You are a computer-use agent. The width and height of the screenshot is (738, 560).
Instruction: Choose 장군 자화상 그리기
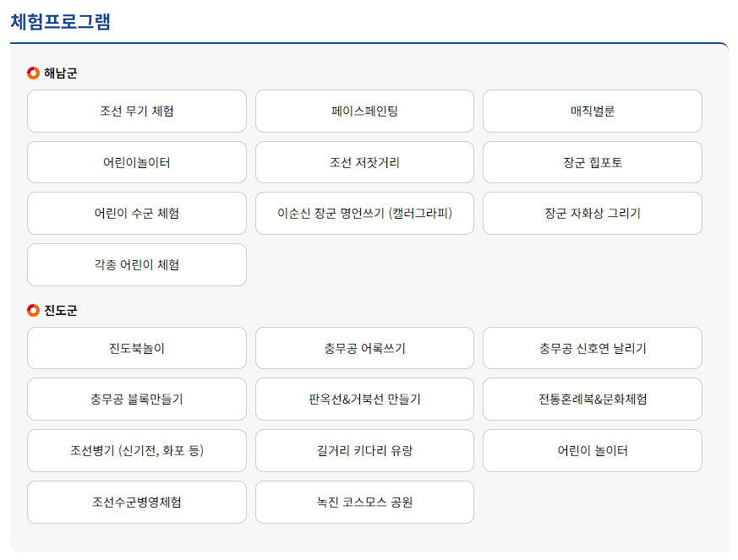point(592,213)
